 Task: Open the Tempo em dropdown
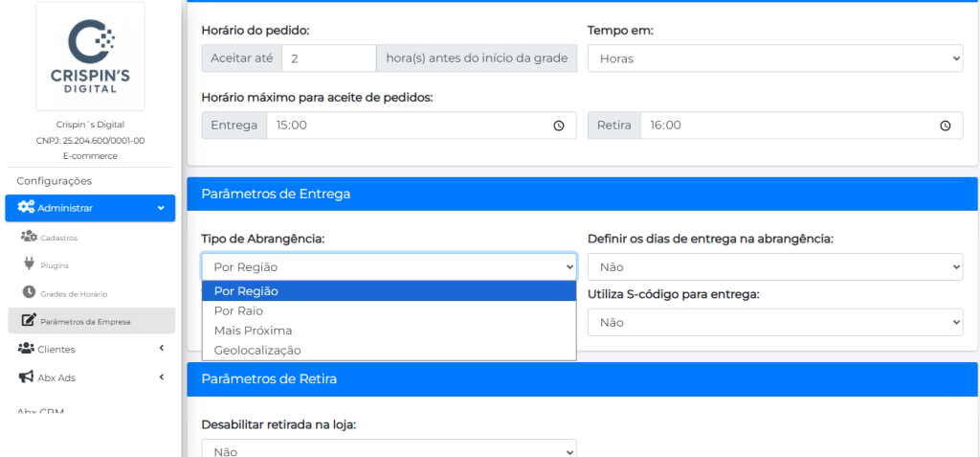pyautogui.click(x=774, y=58)
